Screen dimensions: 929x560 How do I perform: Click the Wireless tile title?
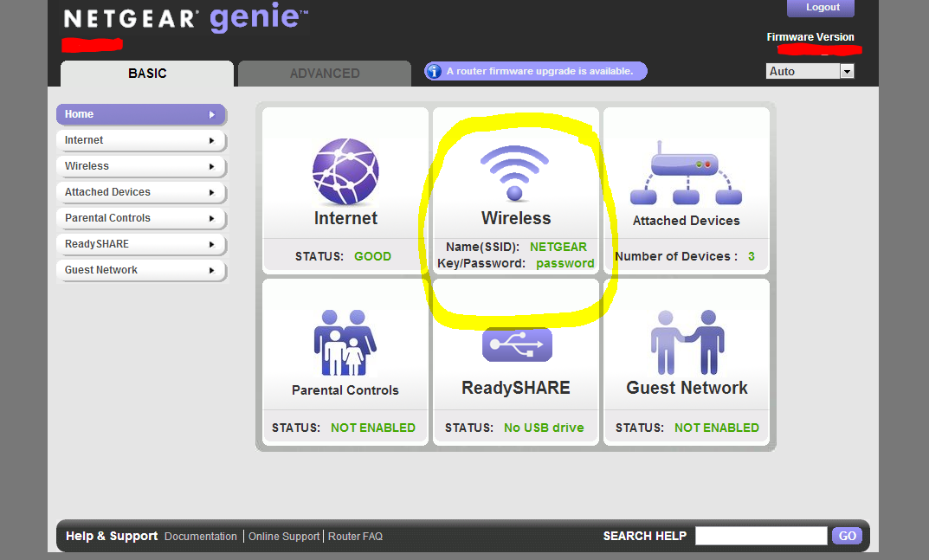516,218
